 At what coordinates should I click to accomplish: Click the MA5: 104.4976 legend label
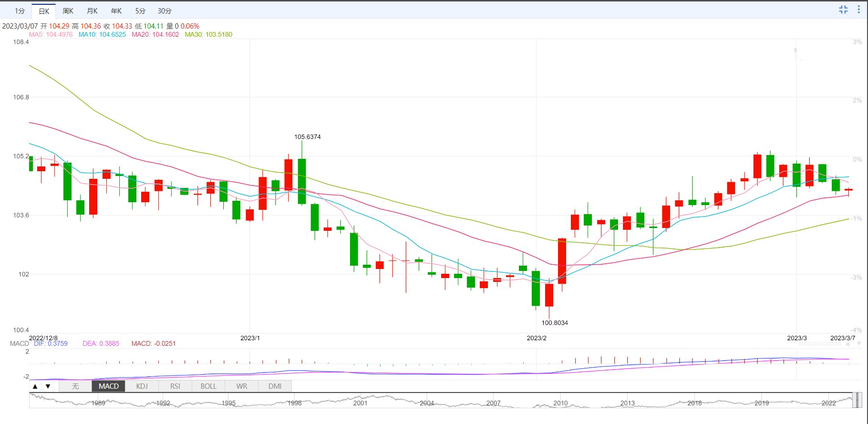51,34
